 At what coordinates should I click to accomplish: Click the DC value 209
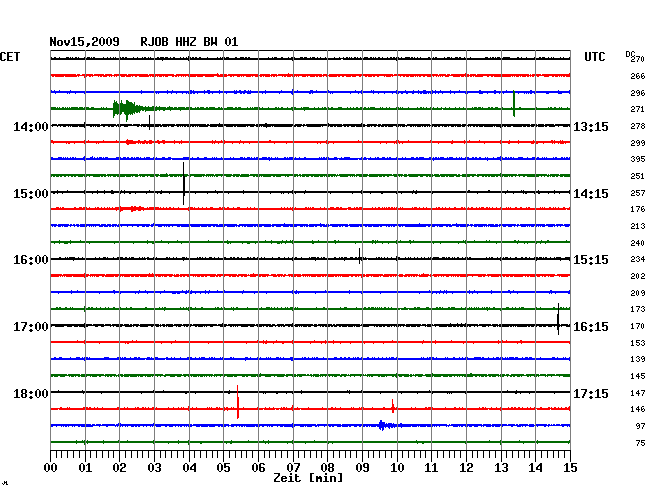[638, 293]
